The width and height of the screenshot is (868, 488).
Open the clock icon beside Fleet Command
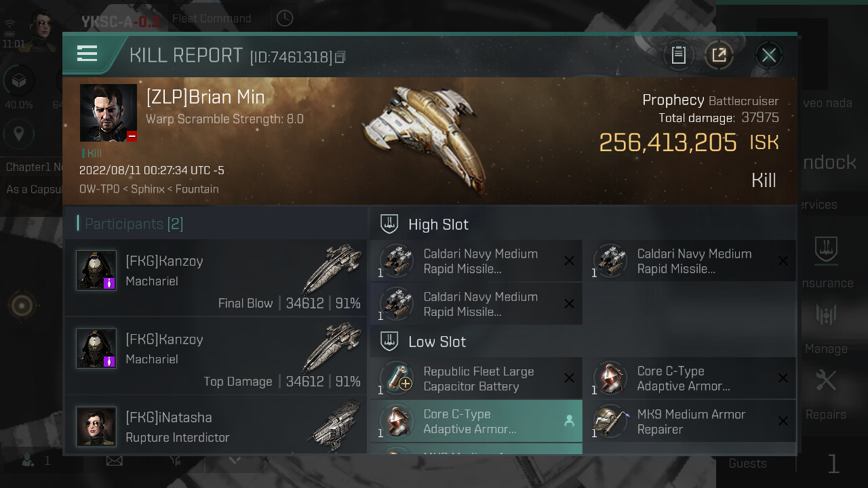coord(285,18)
